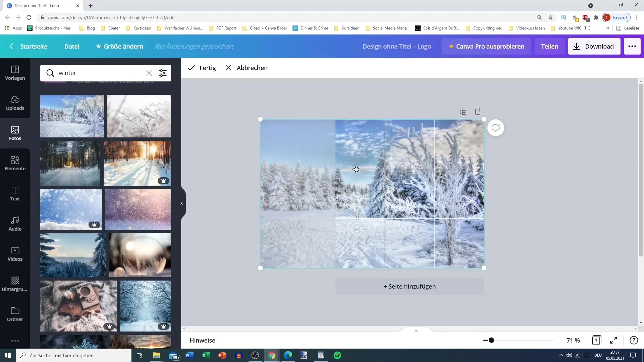Click the zoom slider handle

click(x=491, y=340)
